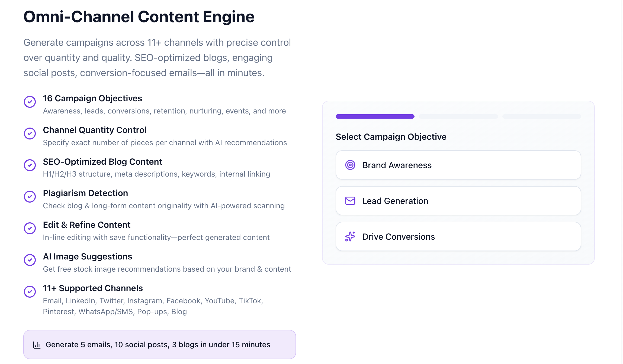This screenshot has width=623, height=364.
Task: Click check icon next to Edit & Refine Content
Action: tap(30, 228)
